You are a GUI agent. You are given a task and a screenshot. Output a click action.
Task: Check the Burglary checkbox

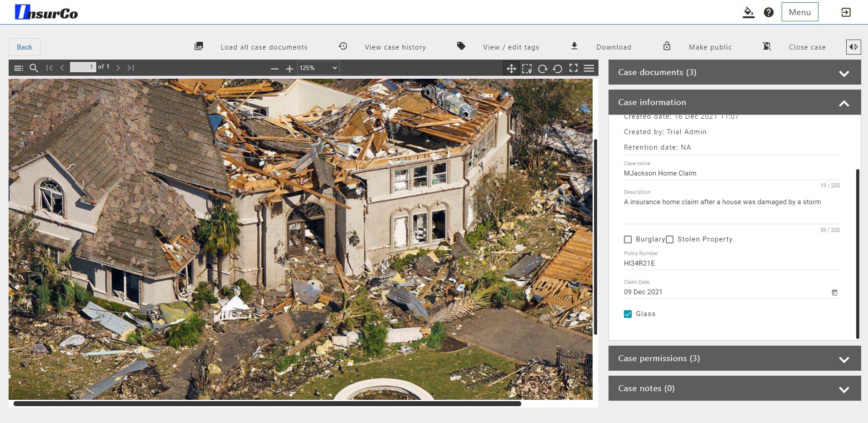pos(628,240)
